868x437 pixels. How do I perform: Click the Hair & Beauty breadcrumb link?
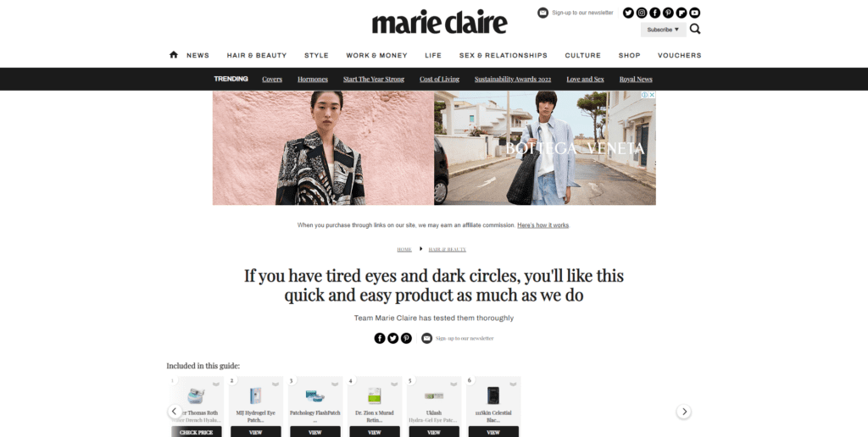click(x=448, y=250)
